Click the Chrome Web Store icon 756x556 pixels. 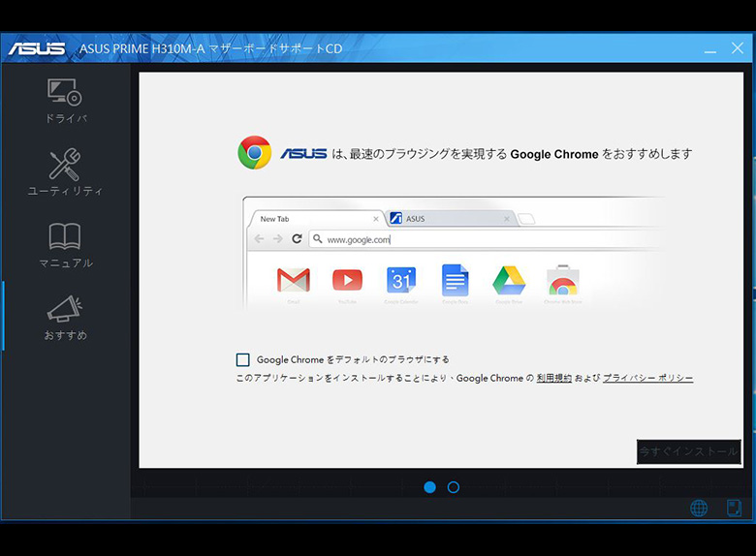coord(563,280)
